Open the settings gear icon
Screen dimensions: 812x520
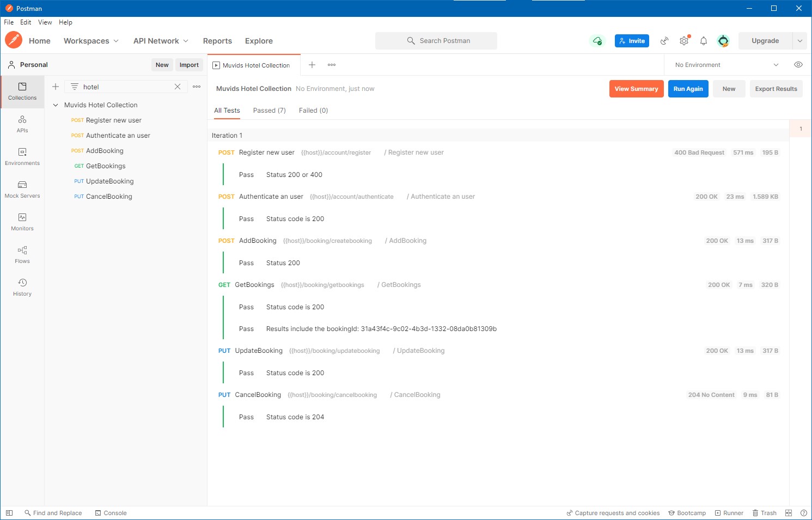pyautogui.click(x=684, y=41)
